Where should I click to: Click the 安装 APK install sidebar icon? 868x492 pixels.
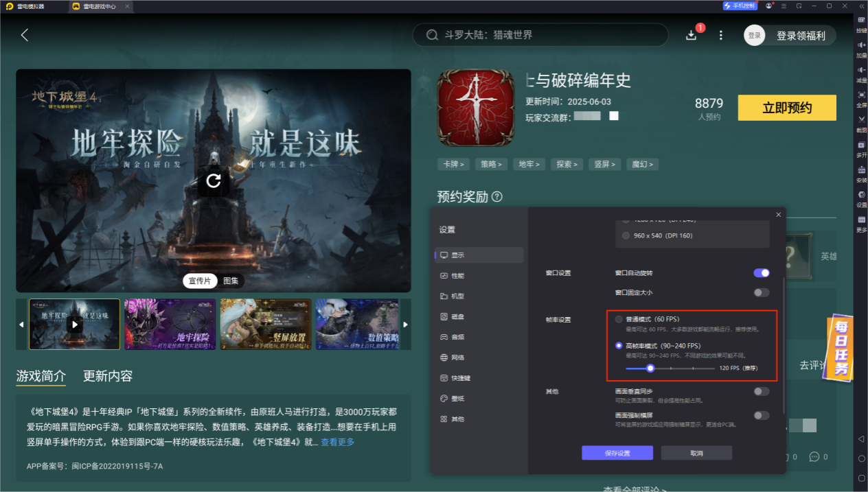[861, 174]
